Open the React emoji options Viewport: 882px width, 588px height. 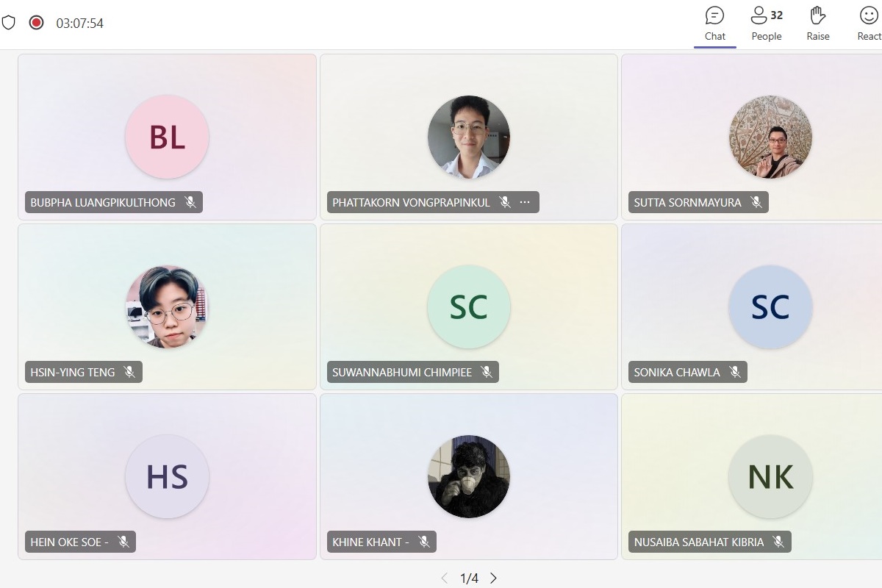[869, 24]
